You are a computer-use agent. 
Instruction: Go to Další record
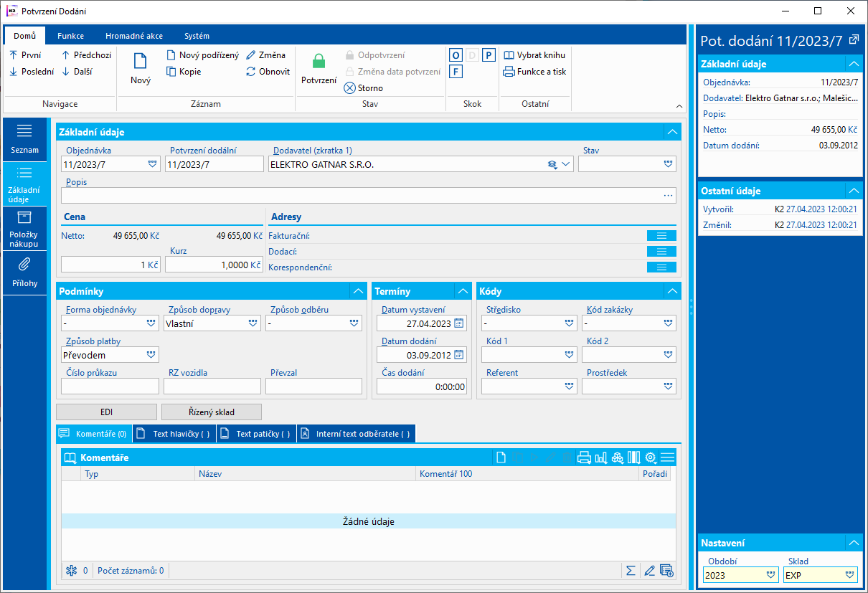coord(77,72)
